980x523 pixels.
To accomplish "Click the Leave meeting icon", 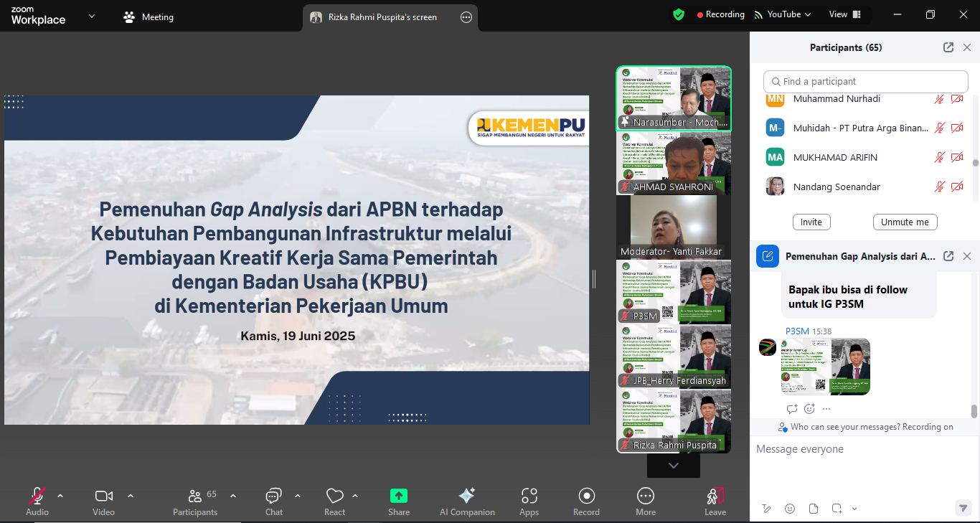I will (715, 496).
